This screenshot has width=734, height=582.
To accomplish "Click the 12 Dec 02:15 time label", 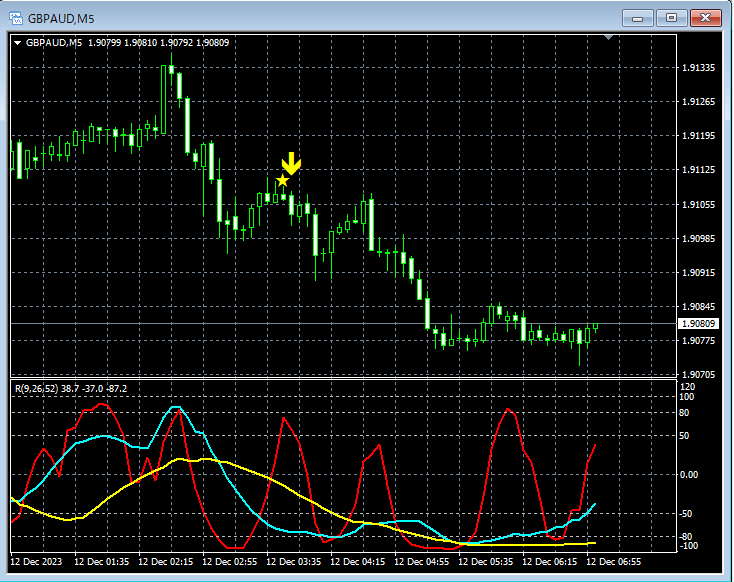I will [166, 561].
